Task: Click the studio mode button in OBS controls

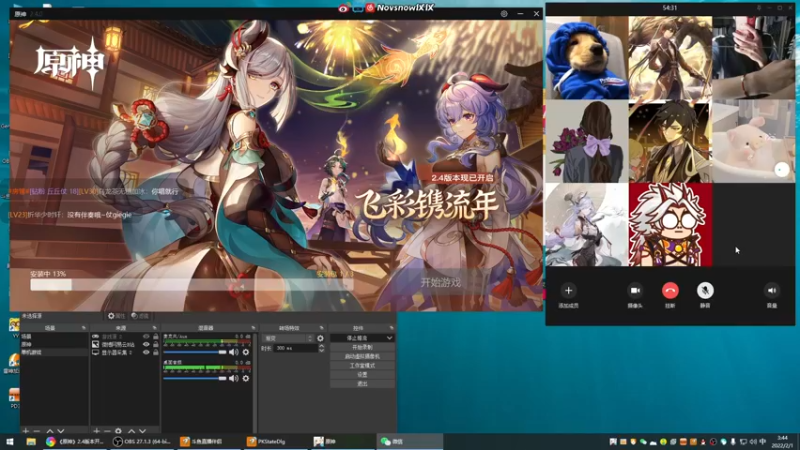Action: (362, 365)
